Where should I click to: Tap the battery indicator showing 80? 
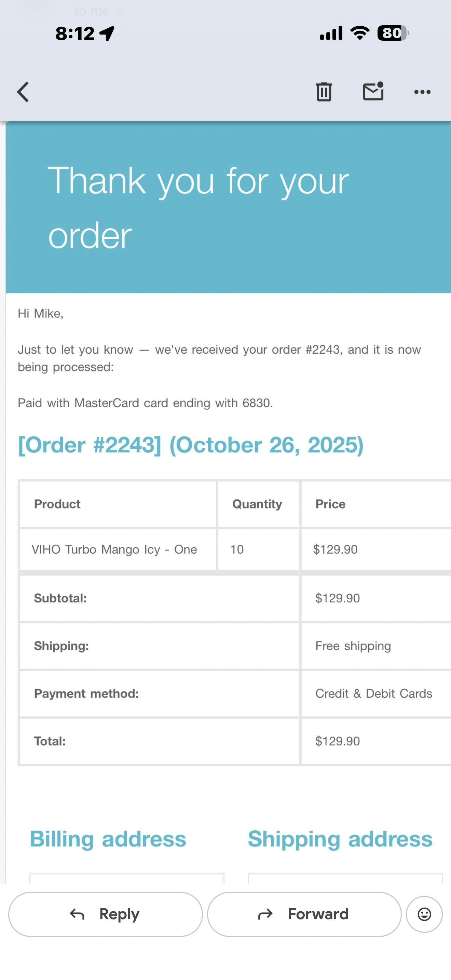pos(393,33)
